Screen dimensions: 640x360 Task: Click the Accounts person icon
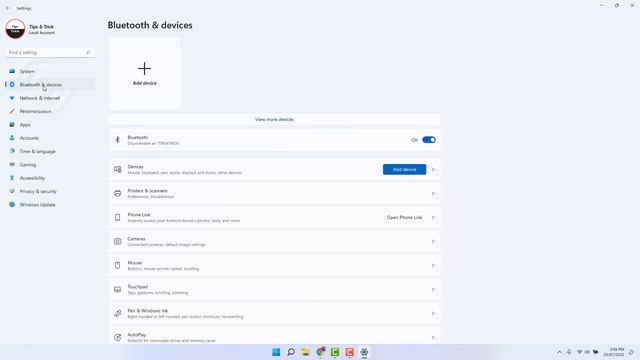(12, 138)
